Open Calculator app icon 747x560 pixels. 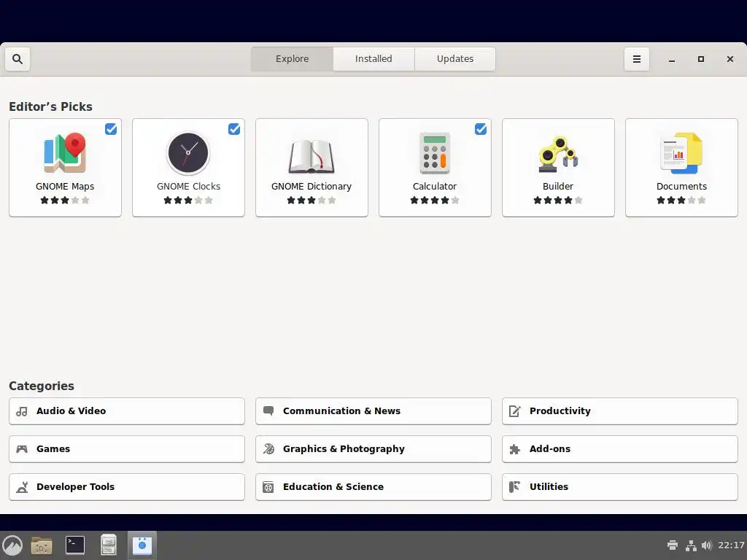pyautogui.click(x=435, y=153)
